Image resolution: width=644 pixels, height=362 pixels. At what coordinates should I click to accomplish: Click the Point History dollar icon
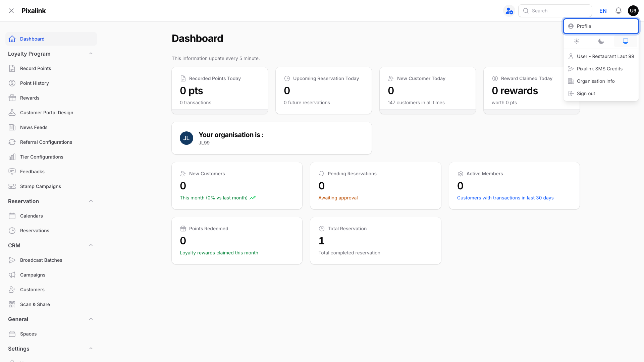12,83
